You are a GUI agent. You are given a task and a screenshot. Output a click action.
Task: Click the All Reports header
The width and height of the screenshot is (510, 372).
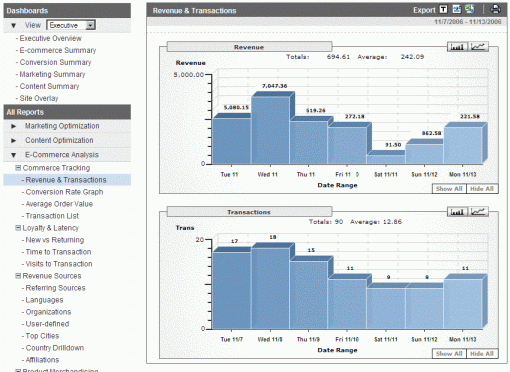[x=67, y=112]
